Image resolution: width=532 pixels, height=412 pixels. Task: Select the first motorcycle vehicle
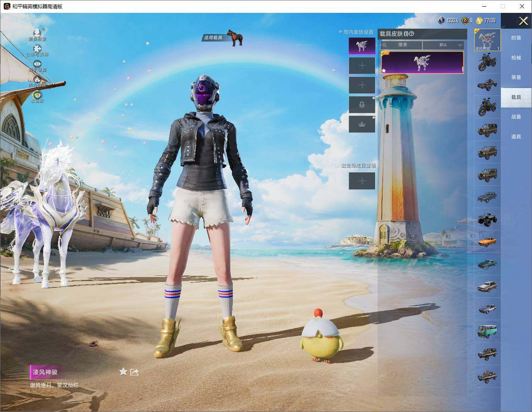[x=488, y=63]
